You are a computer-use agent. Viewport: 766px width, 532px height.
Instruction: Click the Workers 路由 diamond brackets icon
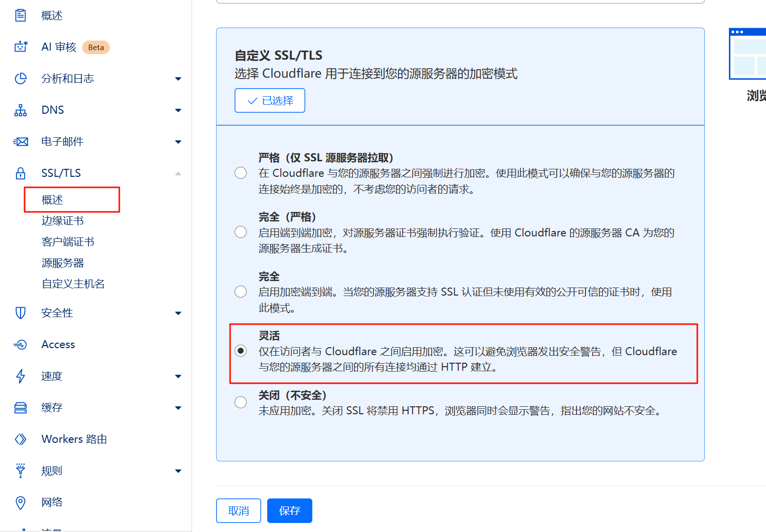(21, 439)
